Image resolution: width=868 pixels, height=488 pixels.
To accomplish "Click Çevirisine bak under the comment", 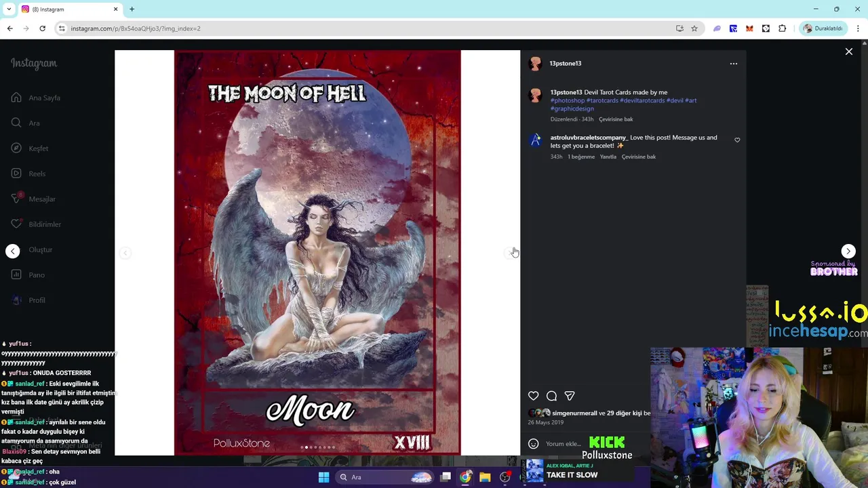I will [638, 157].
